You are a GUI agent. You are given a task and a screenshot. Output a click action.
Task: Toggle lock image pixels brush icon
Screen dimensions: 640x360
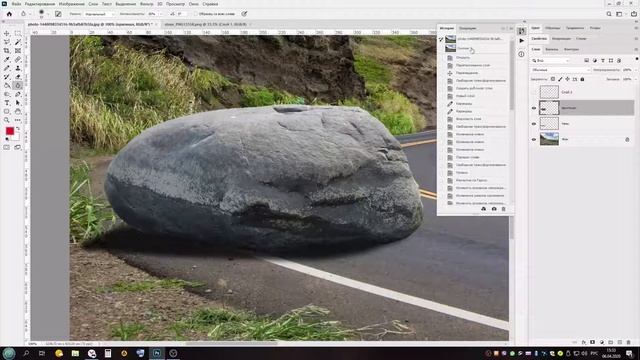click(x=560, y=79)
